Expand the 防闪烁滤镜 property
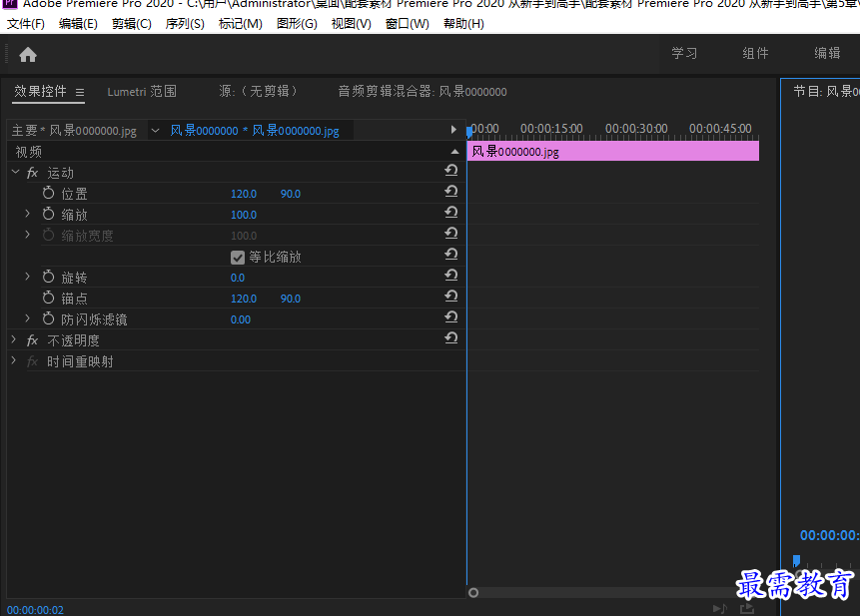Viewport: 860px width, 616px height. point(27,318)
